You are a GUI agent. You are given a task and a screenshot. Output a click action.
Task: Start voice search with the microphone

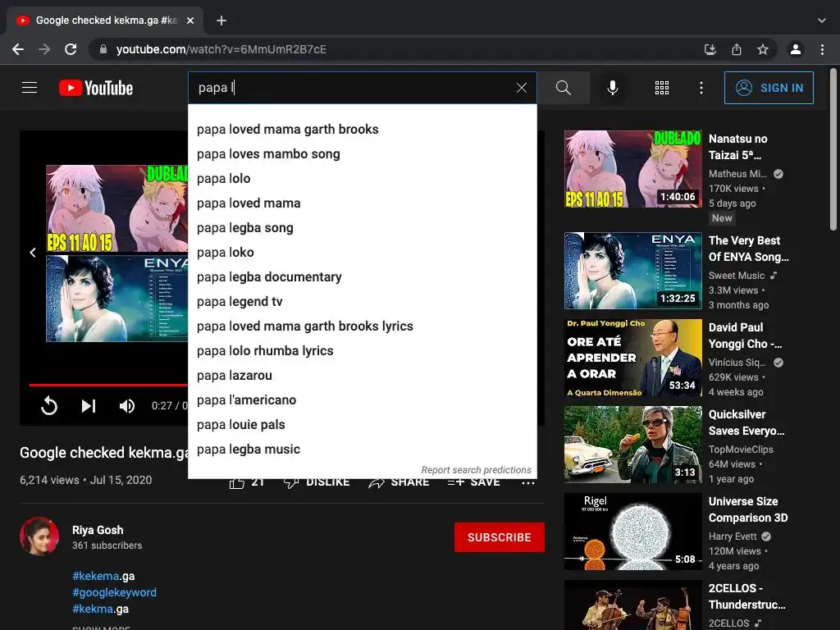point(612,88)
